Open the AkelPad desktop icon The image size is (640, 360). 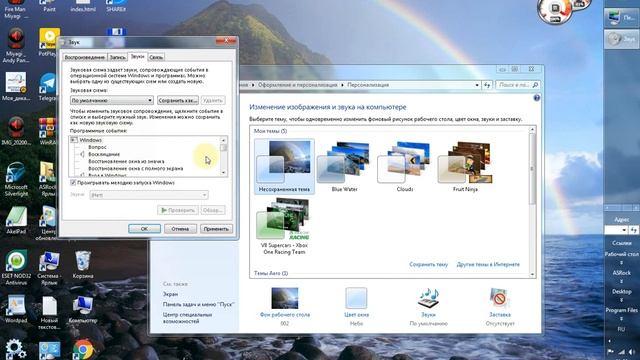16,220
